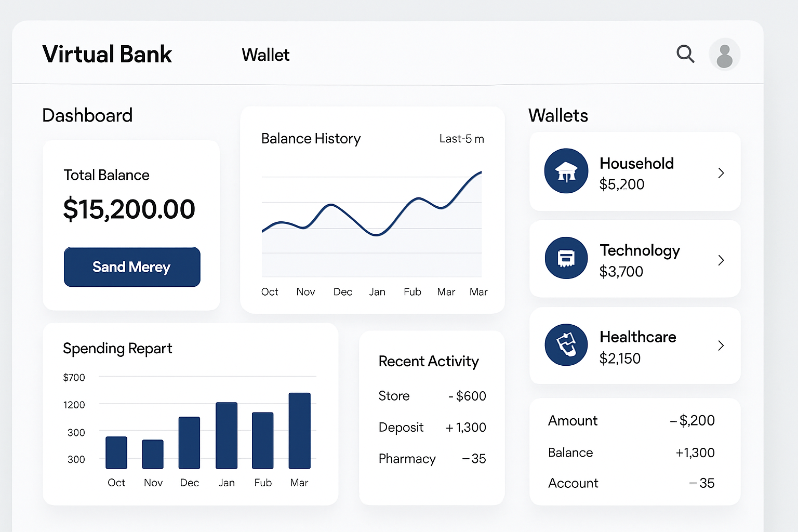
Task: Select the Deposit transaction entry
Action: coord(432,427)
